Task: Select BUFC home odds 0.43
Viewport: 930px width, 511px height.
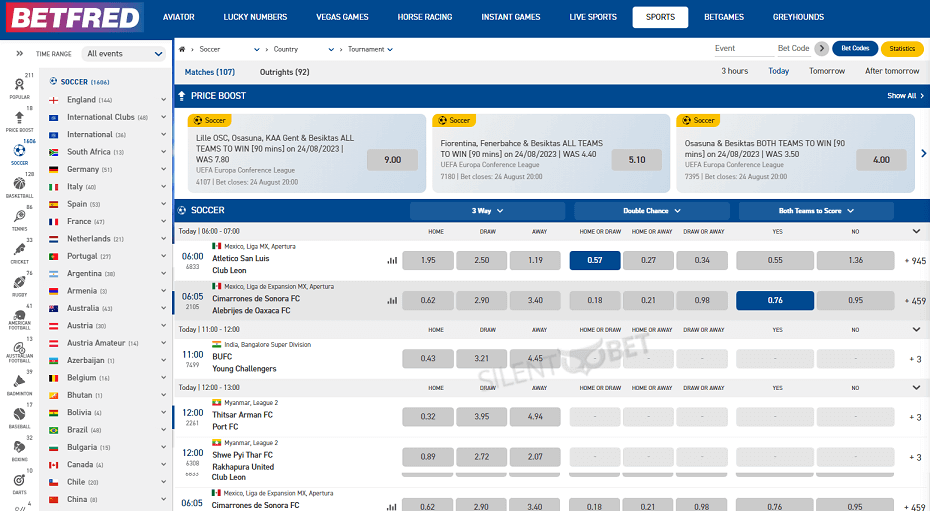Action: 428,359
